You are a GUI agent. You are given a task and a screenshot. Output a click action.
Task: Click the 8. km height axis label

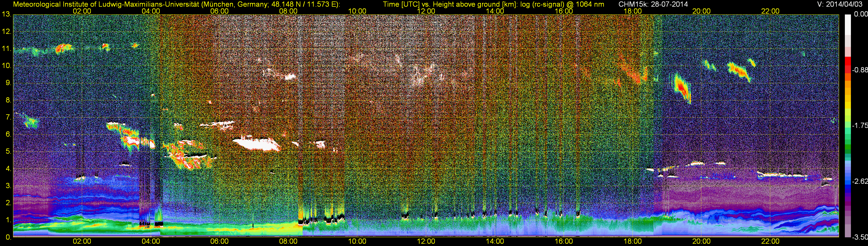(8, 100)
